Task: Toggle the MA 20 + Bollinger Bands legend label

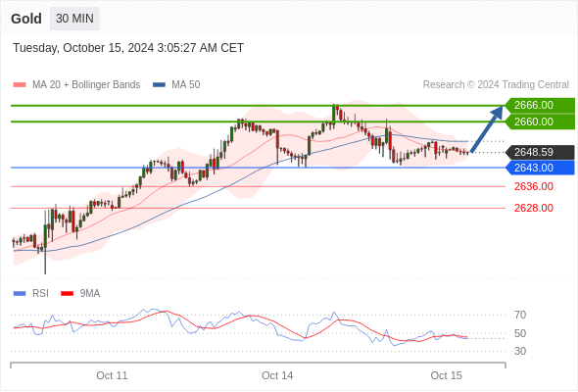Action: (86, 85)
